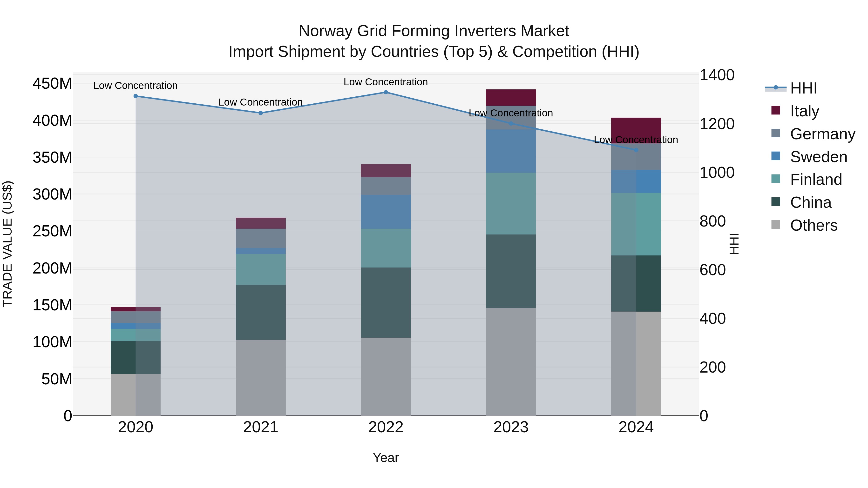Toggle the Finland legend entry
Screen dimensions: 868x488
coord(806,179)
